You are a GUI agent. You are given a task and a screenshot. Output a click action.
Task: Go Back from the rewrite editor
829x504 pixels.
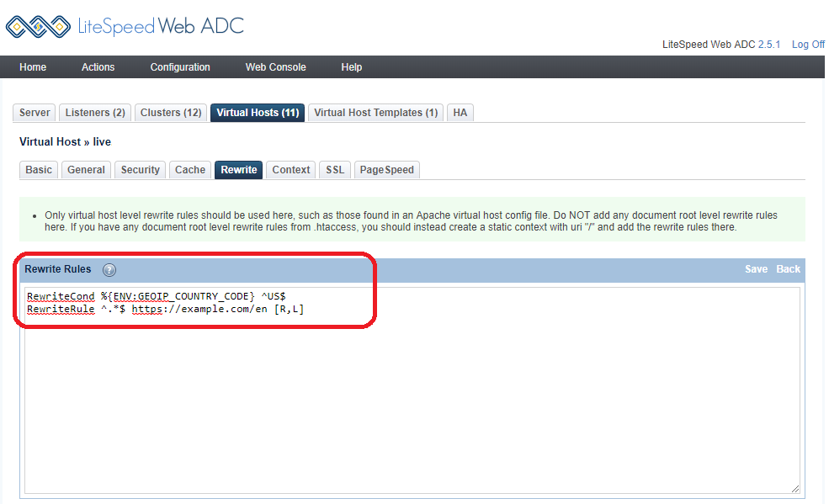[x=788, y=269]
